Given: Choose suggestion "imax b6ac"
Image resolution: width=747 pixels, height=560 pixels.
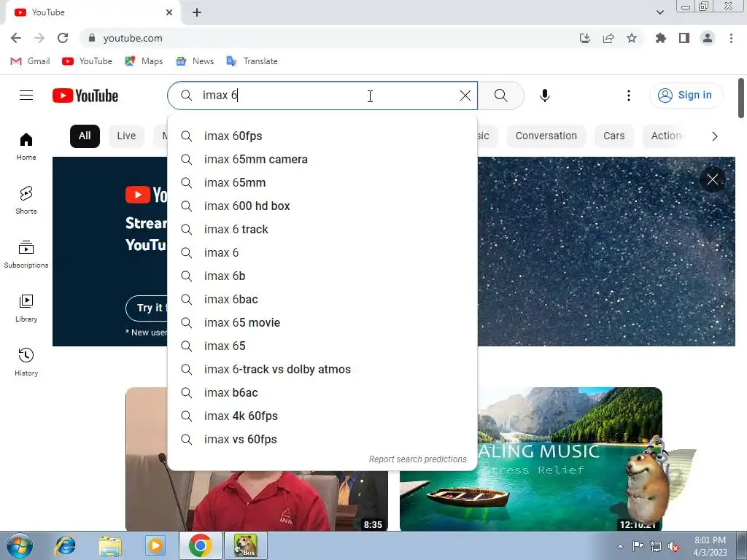Looking at the screenshot, I should click(322, 393).
